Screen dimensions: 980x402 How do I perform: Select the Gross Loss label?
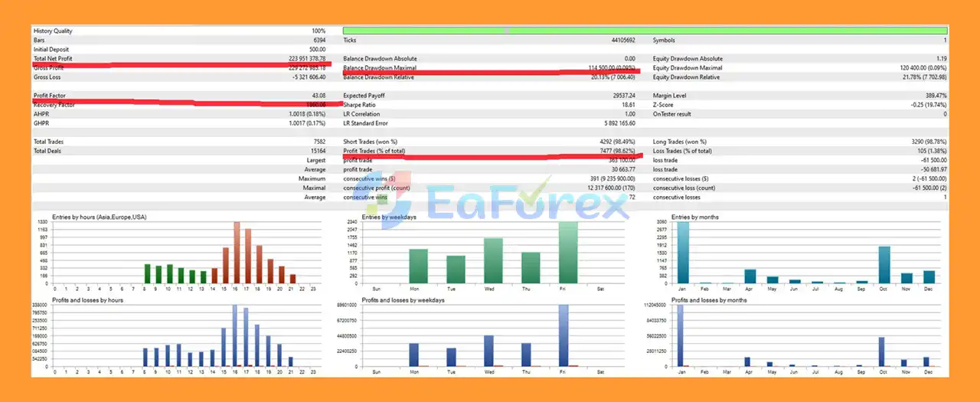tap(47, 77)
